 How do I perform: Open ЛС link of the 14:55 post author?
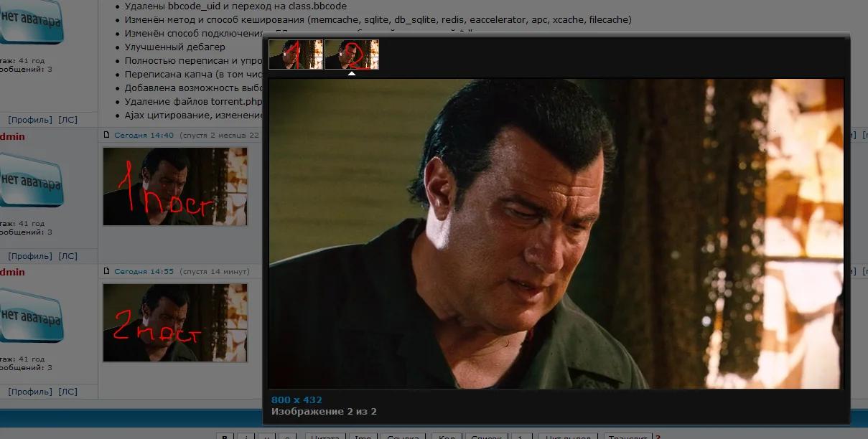tap(67, 392)
